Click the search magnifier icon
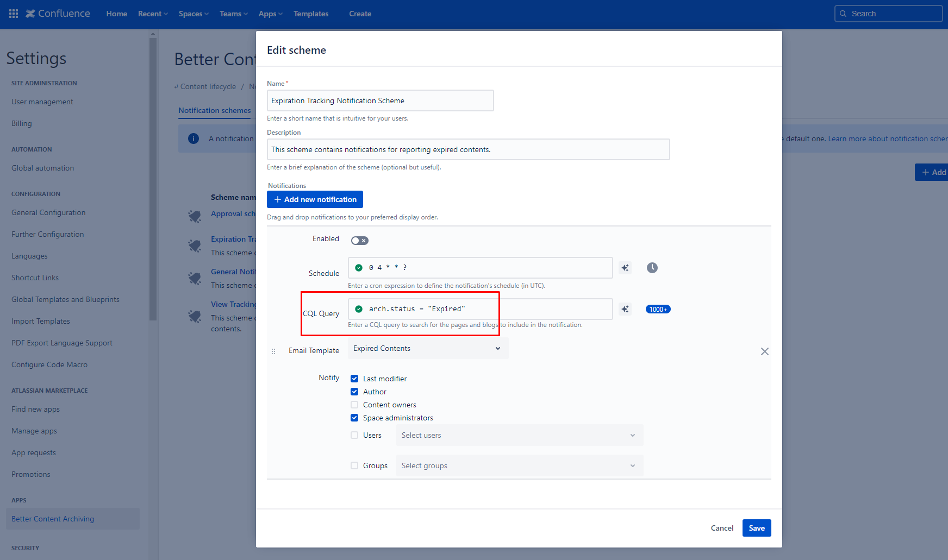The height and width of the screenshot is (560, 948). click(843, 13)
